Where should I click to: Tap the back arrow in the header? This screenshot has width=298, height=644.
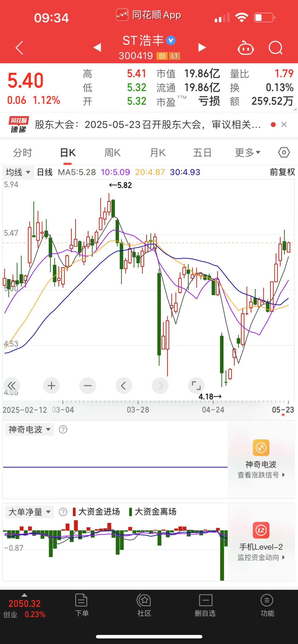point(19,47)
